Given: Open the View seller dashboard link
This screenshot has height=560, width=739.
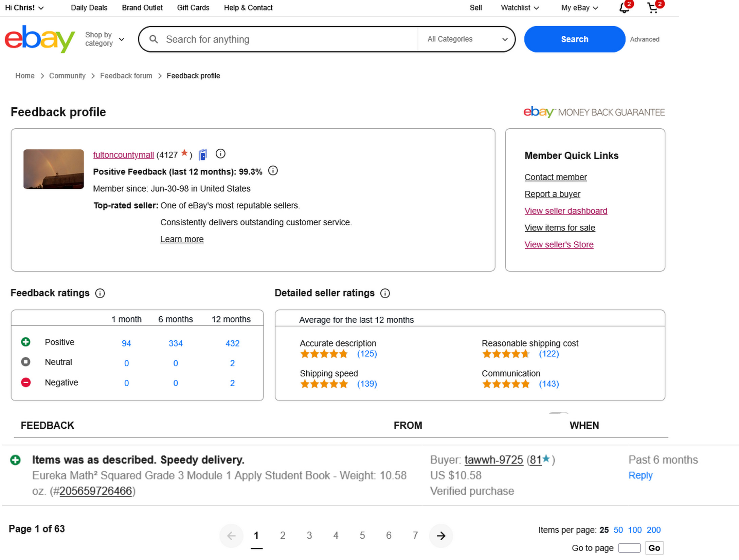Looking at the screenshot, I should tap(566, 211).
